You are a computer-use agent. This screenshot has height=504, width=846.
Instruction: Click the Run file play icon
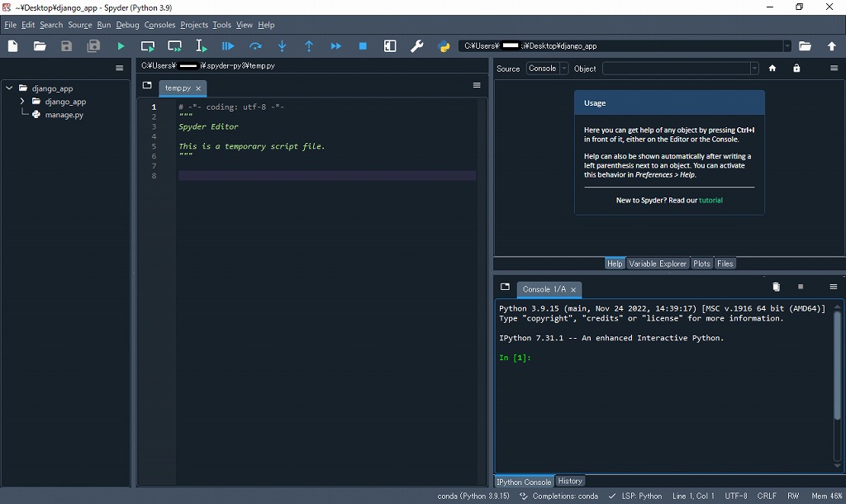point(121,46)
